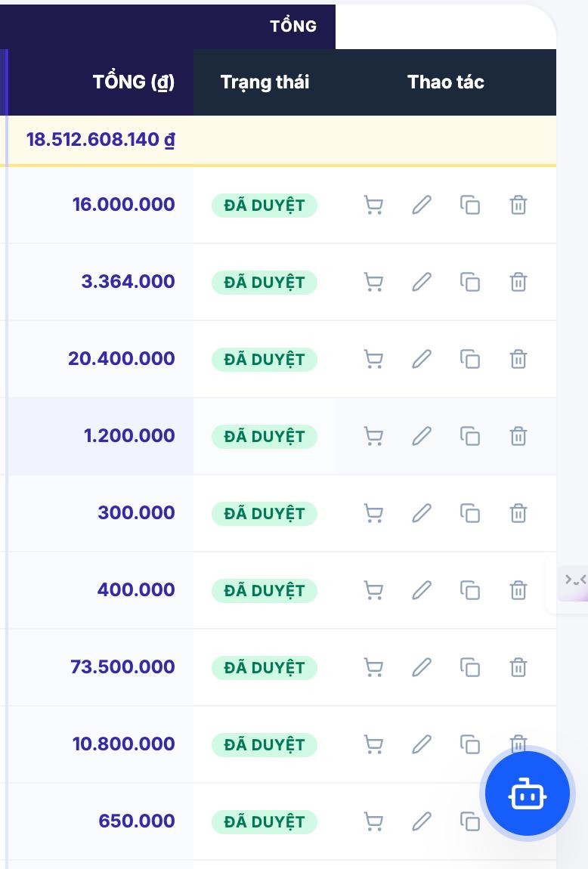588x869 pixels.
Task: Open the cart for the 300.000 row
Action: pos(373,513)
